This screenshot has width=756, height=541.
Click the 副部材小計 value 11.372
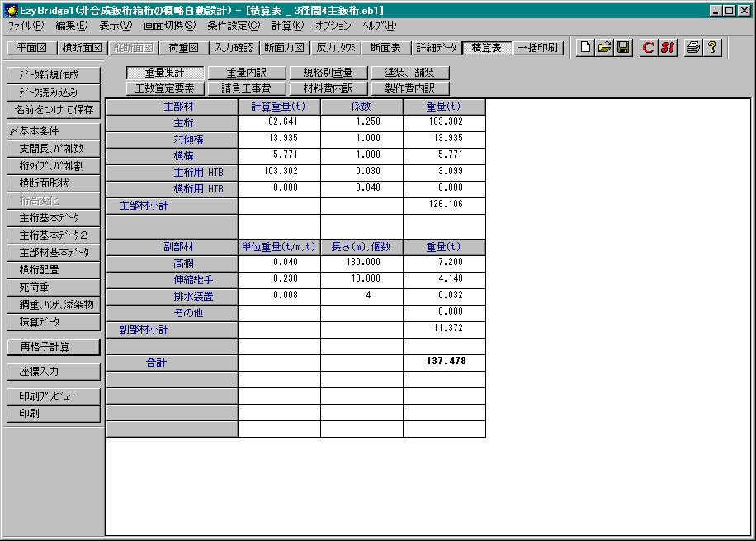coord(448,328)
